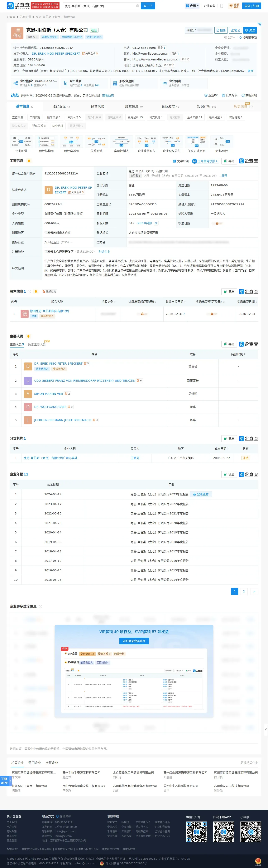This screenshot has height=868, width=268.
Task: Click the 开通会员 VIP icon
Action: click(234, 6)
